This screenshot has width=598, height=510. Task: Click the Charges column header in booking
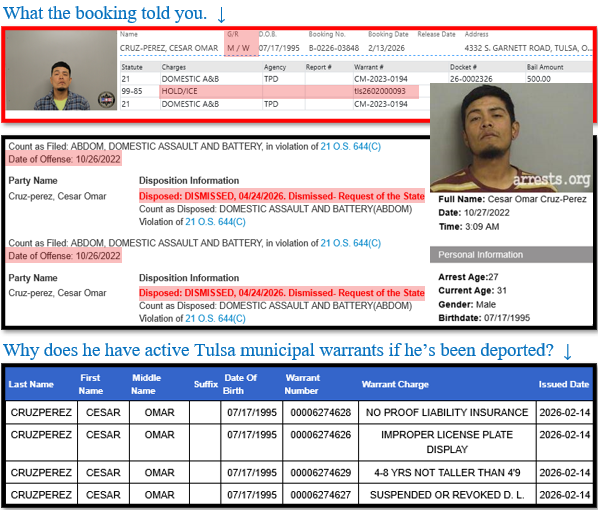coord(174,67)
